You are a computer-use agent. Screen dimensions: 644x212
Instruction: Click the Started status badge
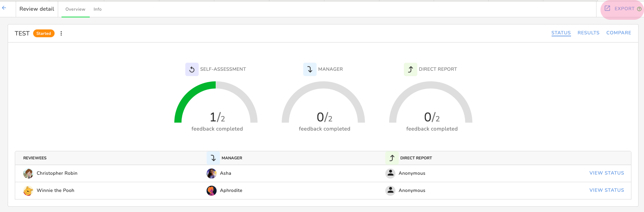(44, 33)
